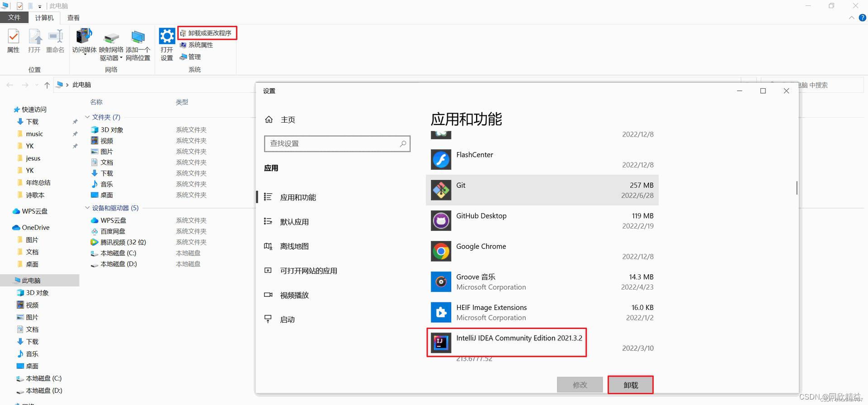Click the Open (打开) ribbon icon
The width and height of the screenshot is (868, 405).
[34, 41]
